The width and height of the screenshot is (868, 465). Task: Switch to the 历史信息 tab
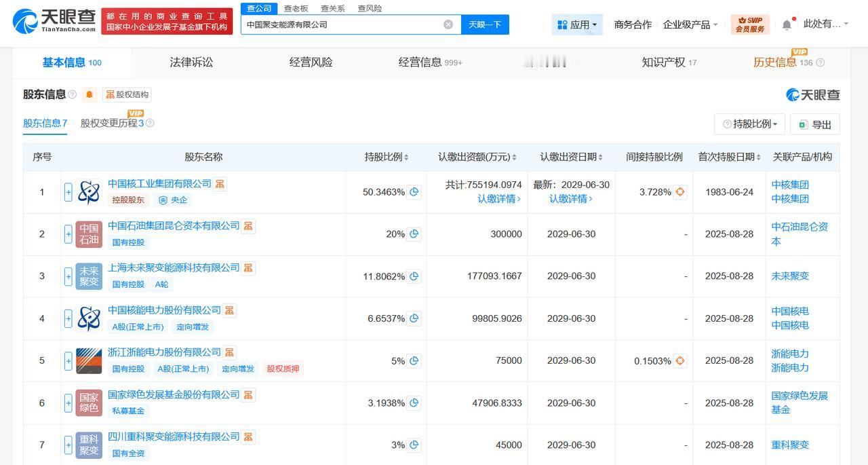point(775,62)
